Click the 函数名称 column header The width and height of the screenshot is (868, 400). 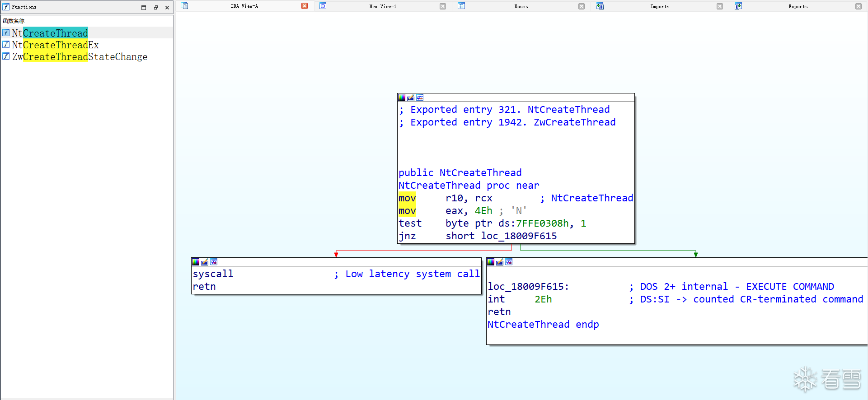14,21
